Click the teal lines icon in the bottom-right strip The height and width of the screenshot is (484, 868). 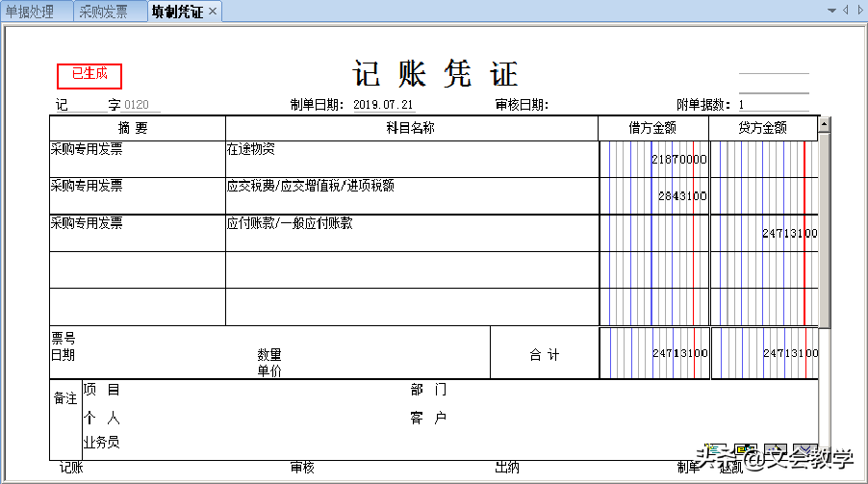tap(716, 449)
